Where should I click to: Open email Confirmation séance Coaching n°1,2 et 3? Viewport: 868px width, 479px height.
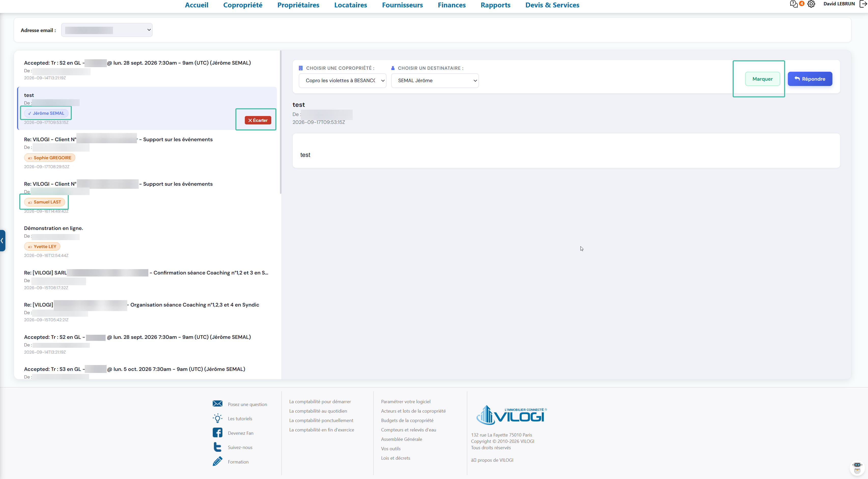(147, 280)
